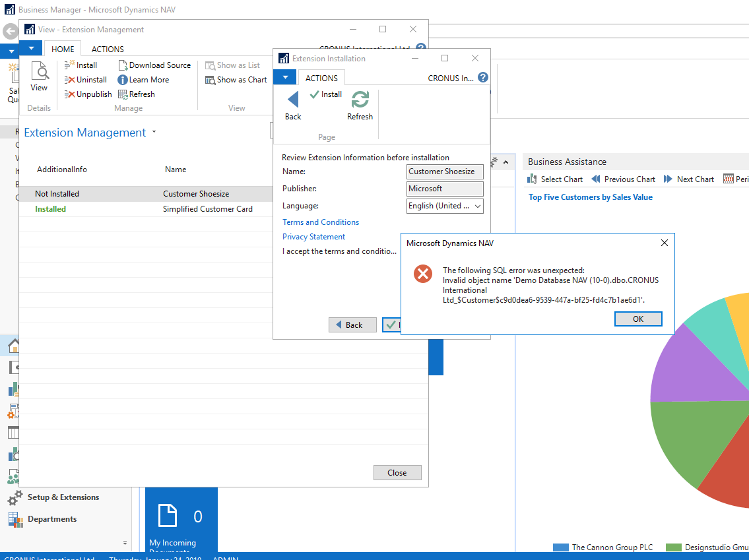The width and height of the screenshot is (749, 560).
Task: Click Next Chart in Business Assistance
Action: click(688, 179)
